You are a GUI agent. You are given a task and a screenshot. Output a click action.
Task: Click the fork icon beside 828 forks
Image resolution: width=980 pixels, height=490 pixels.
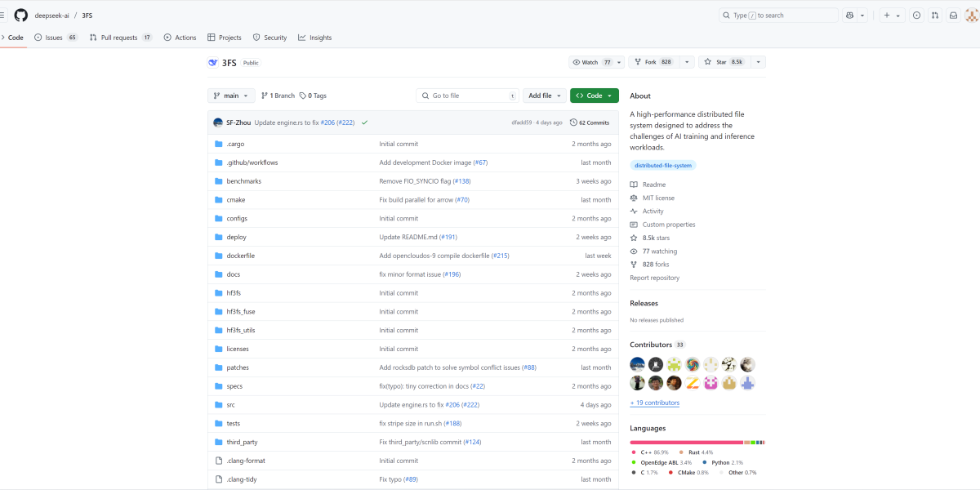[634, 265]
